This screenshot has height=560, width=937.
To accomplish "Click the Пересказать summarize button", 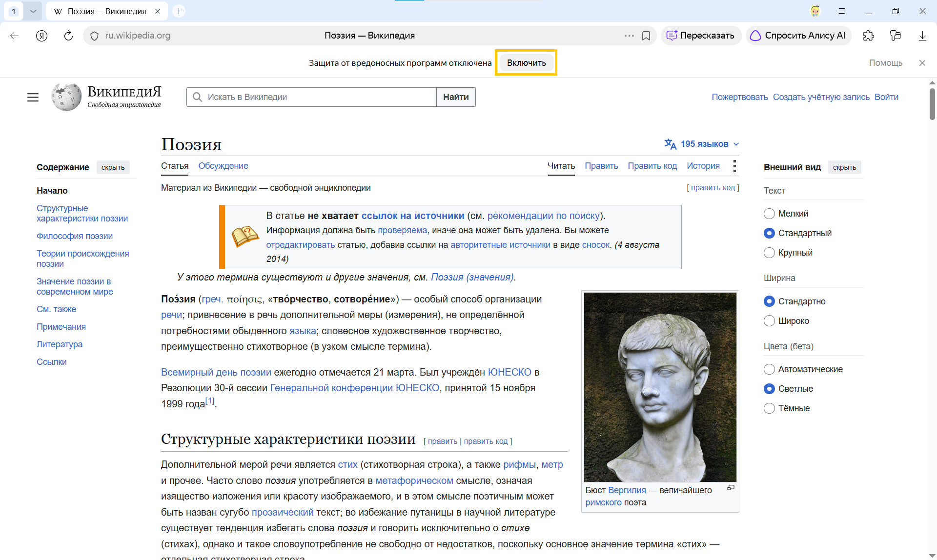I will coord(701,36).
